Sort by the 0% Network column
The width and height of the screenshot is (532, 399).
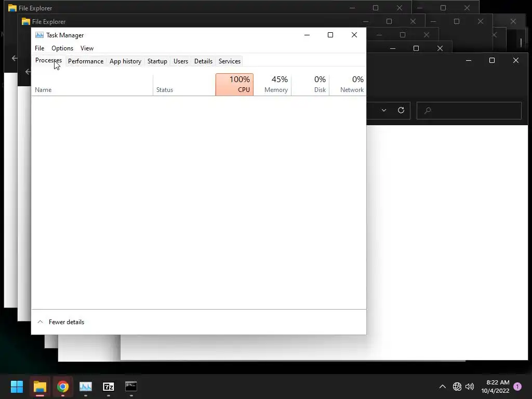(348, 85)
